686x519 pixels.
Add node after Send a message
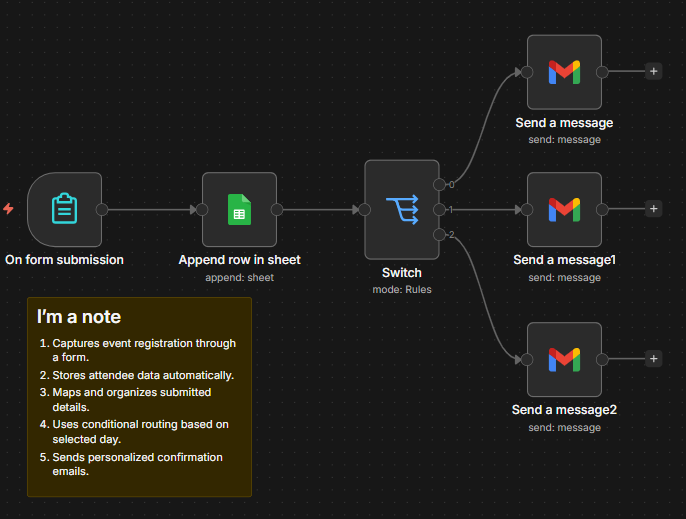pos(654,71)
